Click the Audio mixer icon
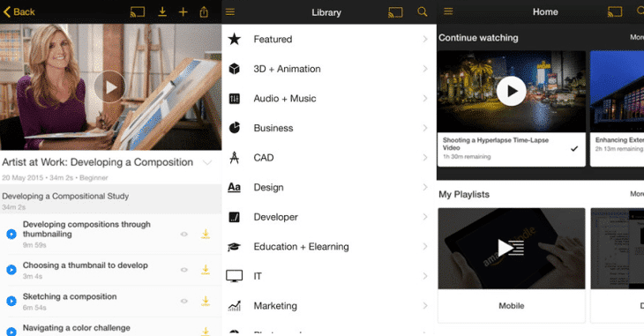The height and width of the screenshot is (336, 644). point(235,99)
